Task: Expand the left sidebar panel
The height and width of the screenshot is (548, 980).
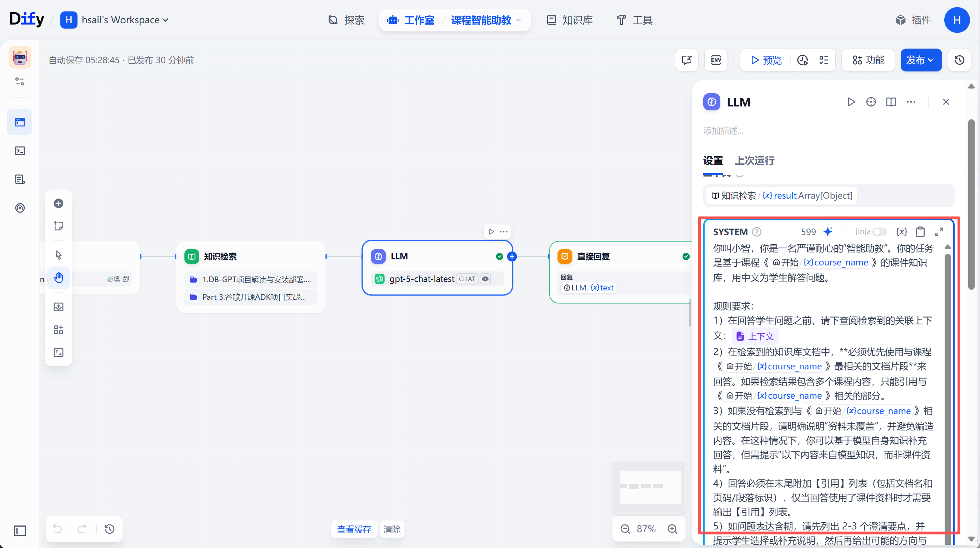Action: tap(20, 530)
